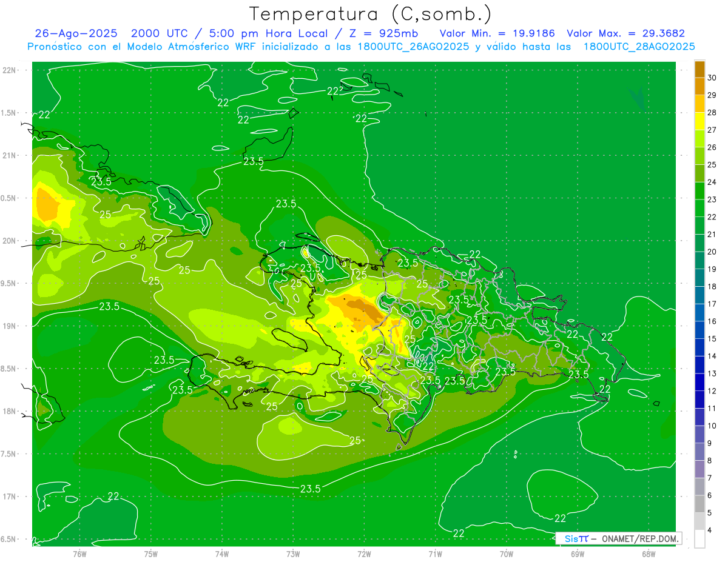The image size is (728, 562).
Task: Click the legend value 16
Action: 712,321
